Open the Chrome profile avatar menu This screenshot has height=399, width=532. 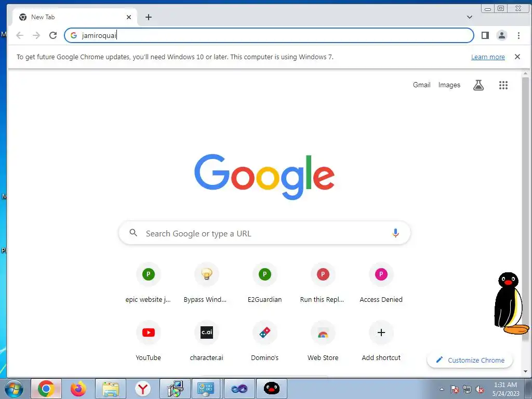click(x=502, y=35)
